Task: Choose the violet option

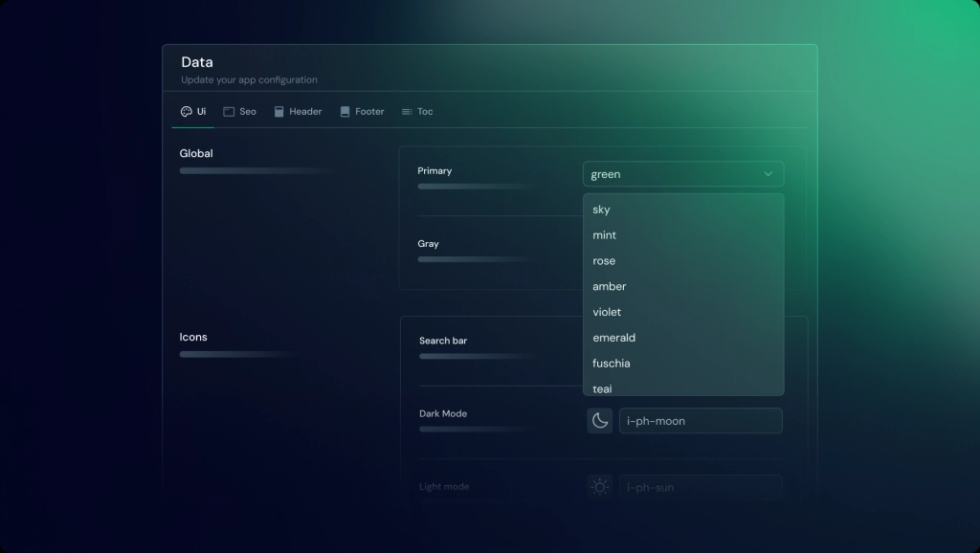Action: tap(607, 313)
